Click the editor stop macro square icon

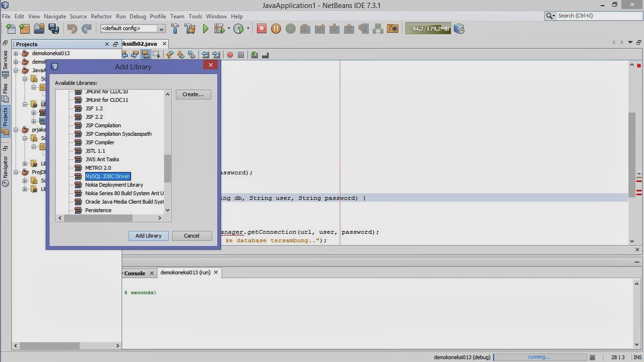pyautogui.click(x=241, y=55)
